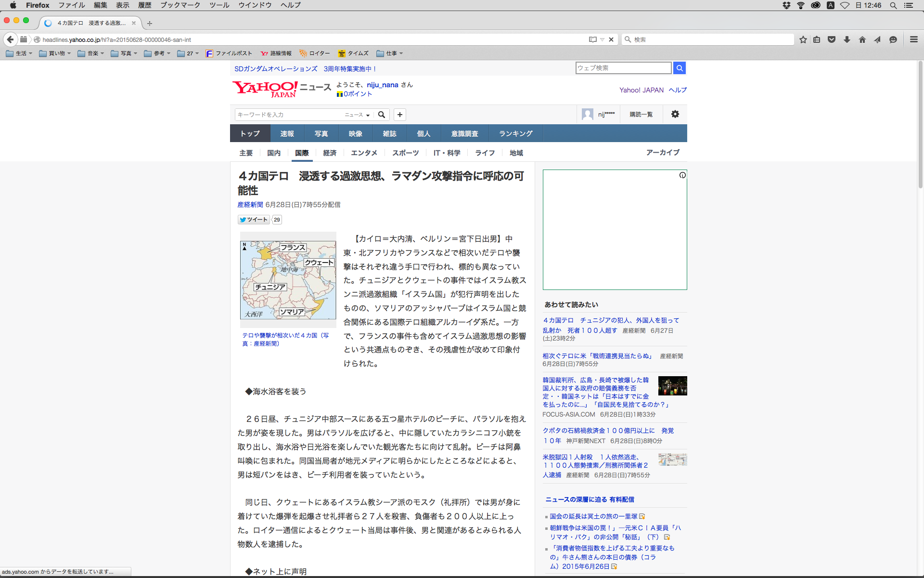Click the Firefox home icon
Viewport: 924px width, 578px height.
click(862, 39)
